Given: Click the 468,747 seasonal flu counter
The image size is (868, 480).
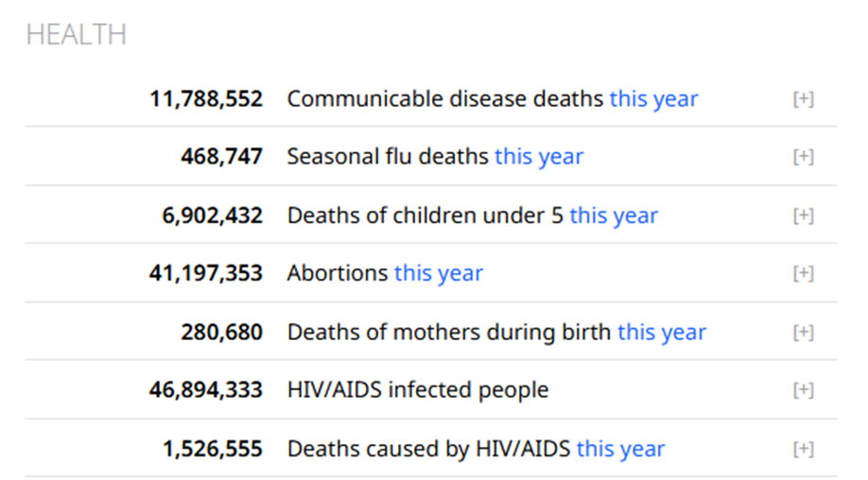Looking at the screenshot, I should pos(221,157).
